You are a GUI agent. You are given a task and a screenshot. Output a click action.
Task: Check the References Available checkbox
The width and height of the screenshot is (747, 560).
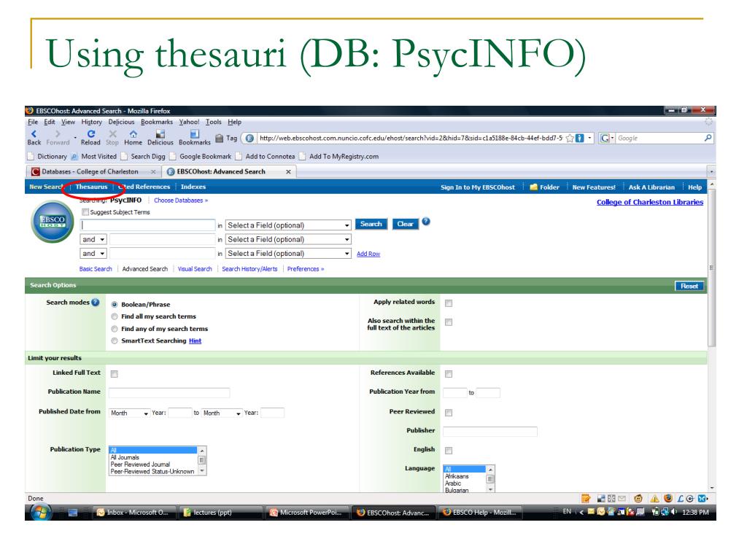tap(449, 374)
